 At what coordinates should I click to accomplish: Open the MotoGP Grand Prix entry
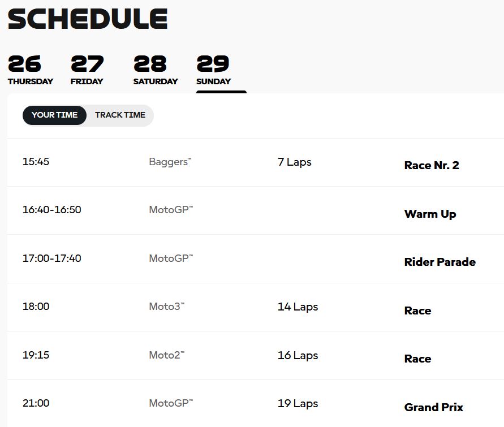[x=256, y=404]
